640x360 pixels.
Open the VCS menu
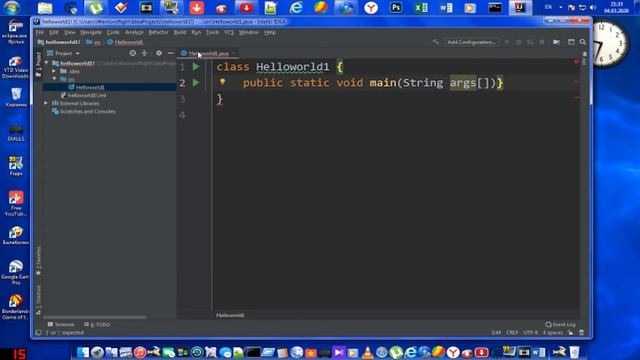coord(229,32)
